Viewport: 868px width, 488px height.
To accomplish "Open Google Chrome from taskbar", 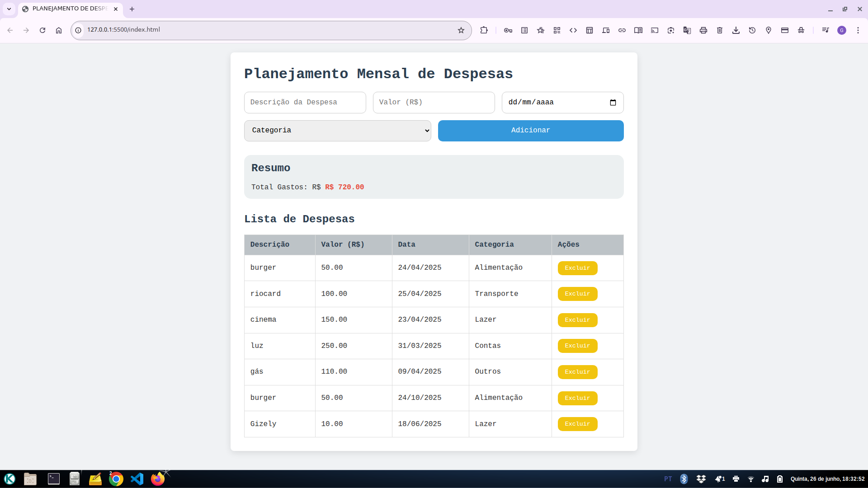I will 116,479.
